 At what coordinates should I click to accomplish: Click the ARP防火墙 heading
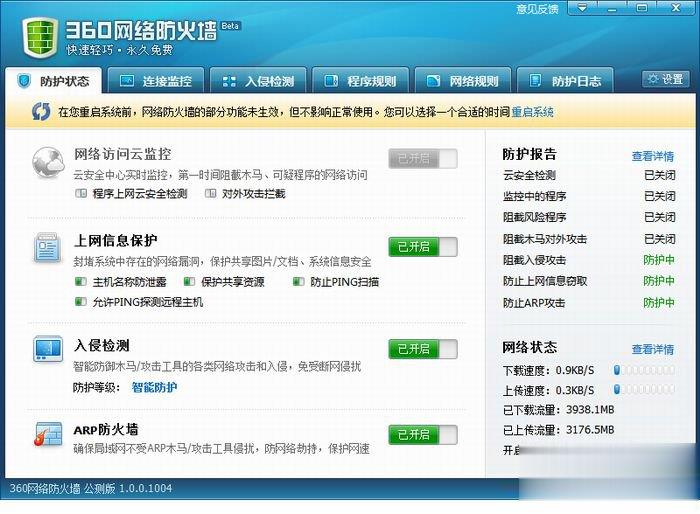[106, 430]
